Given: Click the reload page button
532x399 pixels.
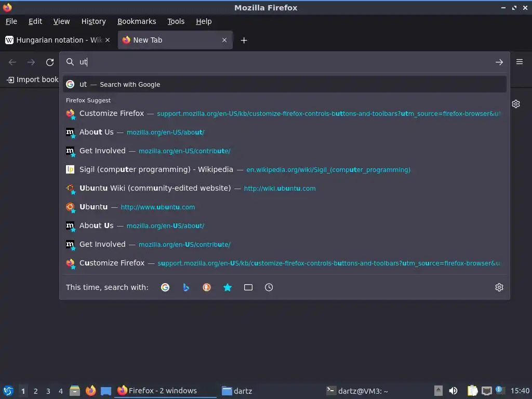Looking at the screenshot, I should tap(50, 62).
